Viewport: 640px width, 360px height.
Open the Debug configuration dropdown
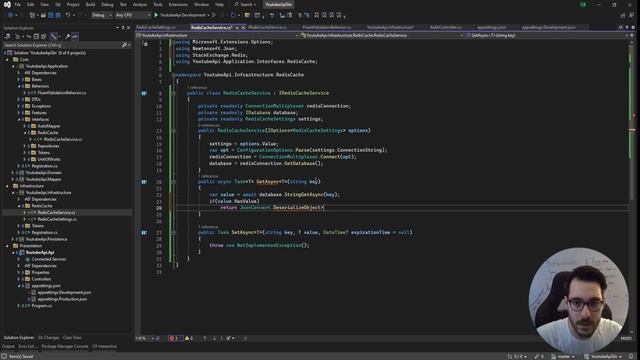(102, 15)
